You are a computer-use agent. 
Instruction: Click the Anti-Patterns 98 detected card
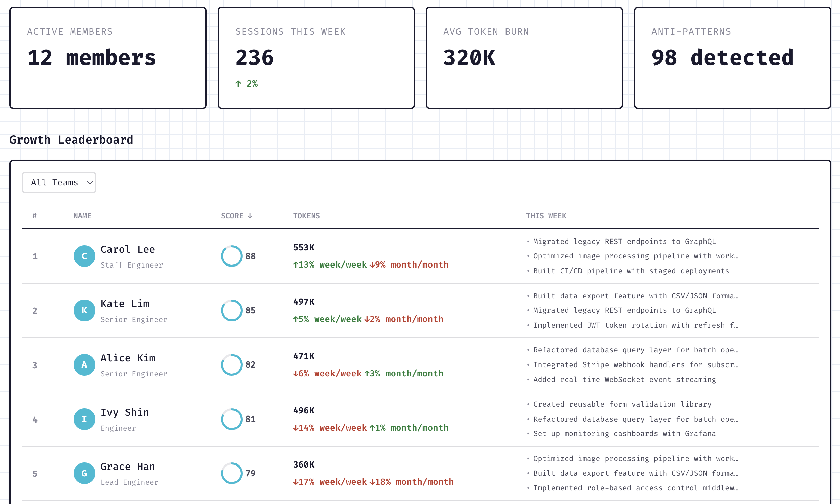point(732,58)
